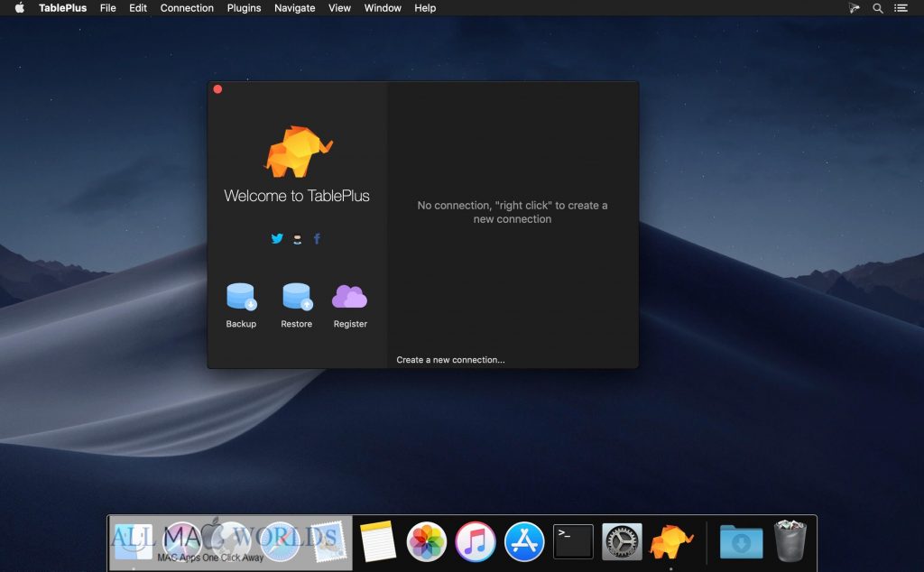
Task: Open the Trash in the Dock
Action: tap(790, 540)
